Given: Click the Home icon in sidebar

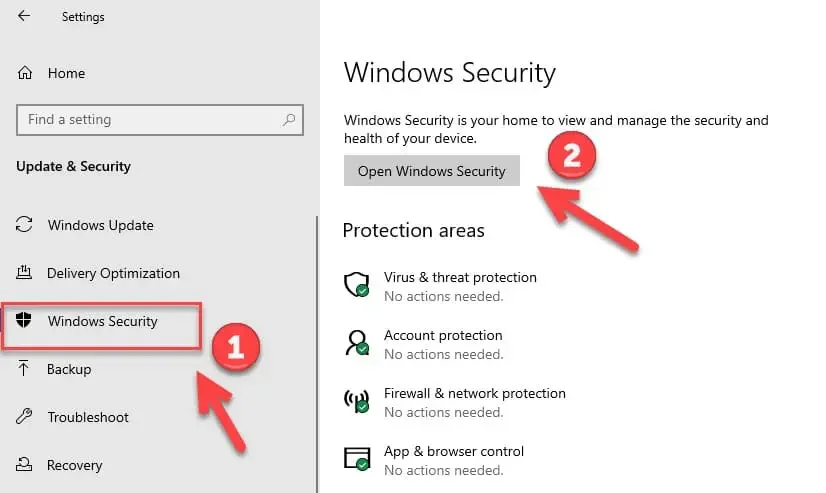Looking at the screenshot, I should pos(26,73).
